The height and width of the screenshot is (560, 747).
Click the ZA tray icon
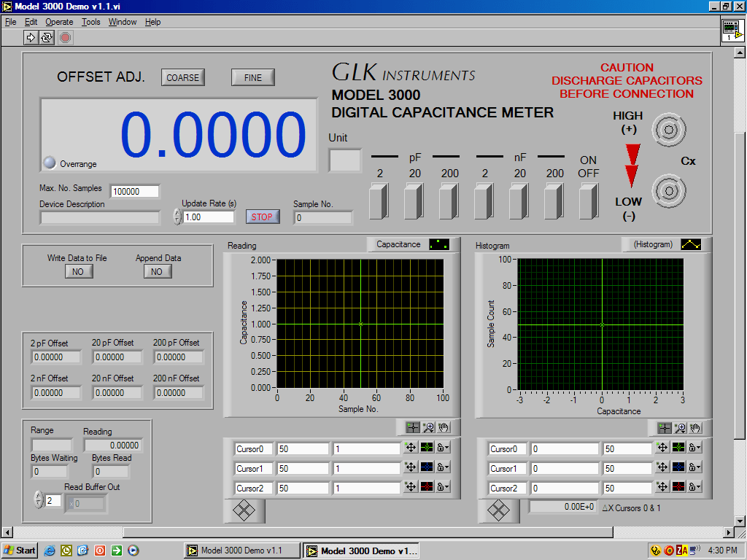[x=682, y=551]
